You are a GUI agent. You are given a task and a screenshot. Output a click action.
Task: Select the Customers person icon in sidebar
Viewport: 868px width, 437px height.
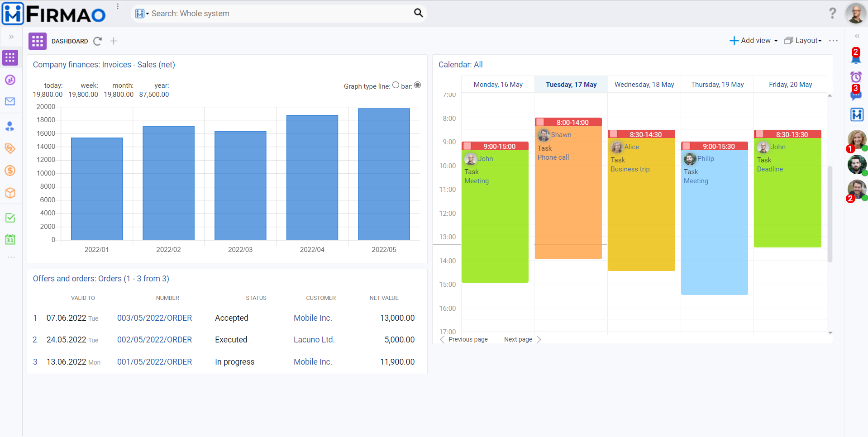(x=10, y=126)
